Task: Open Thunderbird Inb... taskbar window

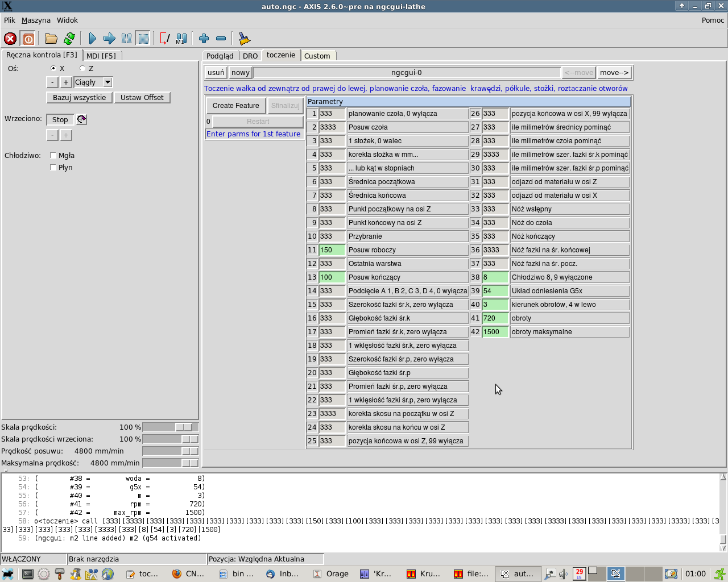Action: [282, 574]
